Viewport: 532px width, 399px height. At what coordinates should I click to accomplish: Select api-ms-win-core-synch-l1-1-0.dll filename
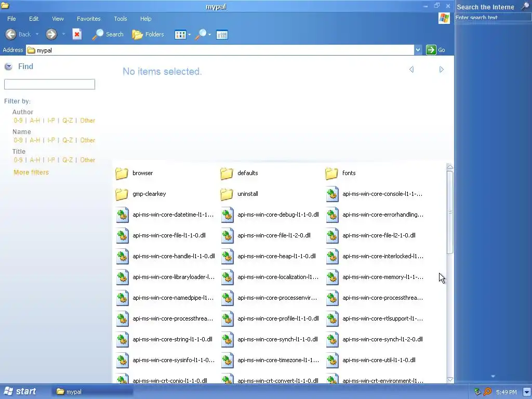click(x=277, y=339)
